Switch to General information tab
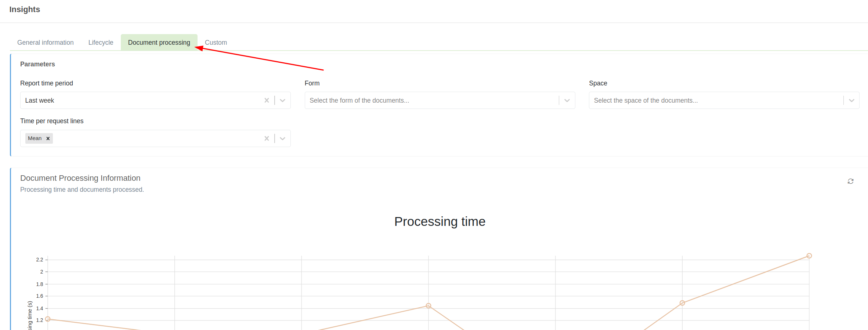The image size is (868, 330). (46, 43)
